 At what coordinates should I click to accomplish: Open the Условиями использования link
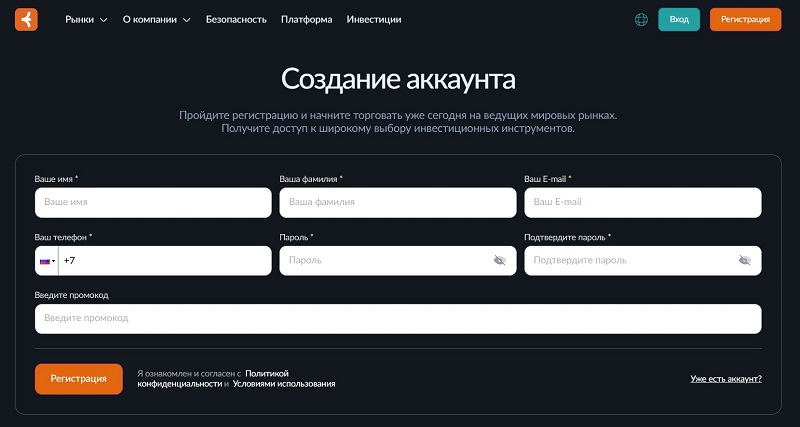tap(284, 384)
